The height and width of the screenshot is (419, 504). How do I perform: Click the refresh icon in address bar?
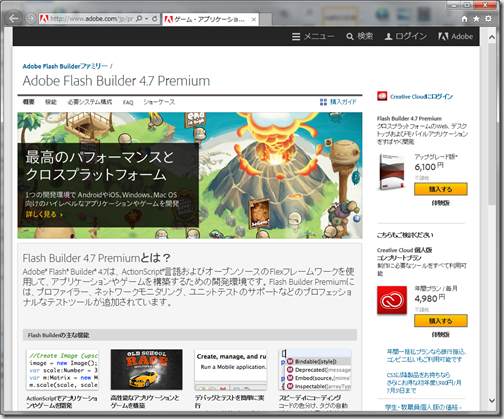coord(155,19)
